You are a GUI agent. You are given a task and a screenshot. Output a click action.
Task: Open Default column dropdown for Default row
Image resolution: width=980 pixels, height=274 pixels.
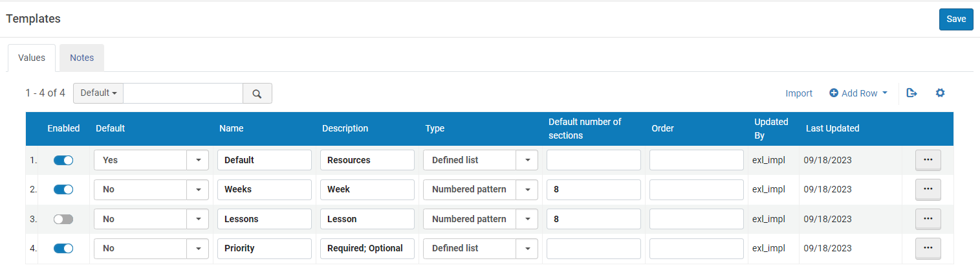click(198, 160)
